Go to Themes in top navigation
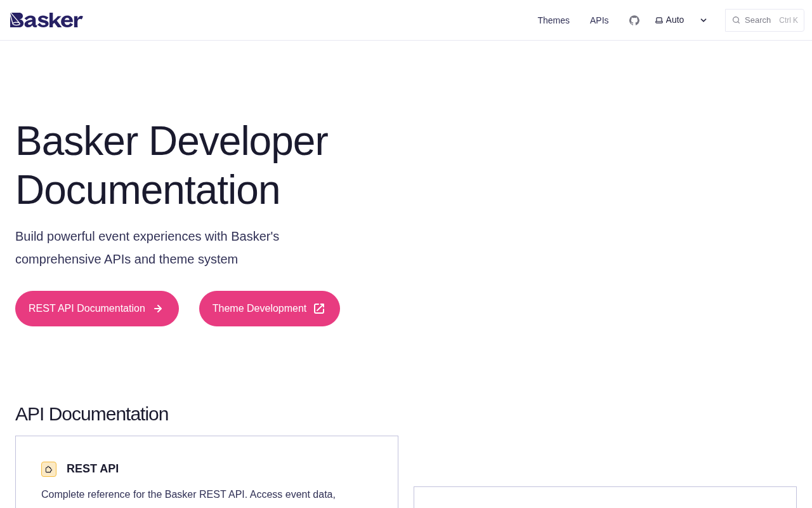The image size is (812, 508). tap(553, 20)
